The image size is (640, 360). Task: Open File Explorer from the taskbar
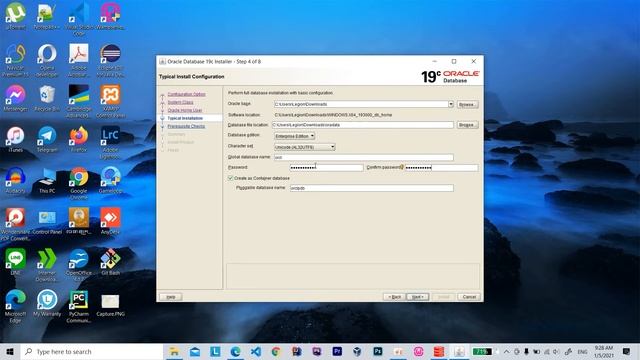[x=174, y=351]
